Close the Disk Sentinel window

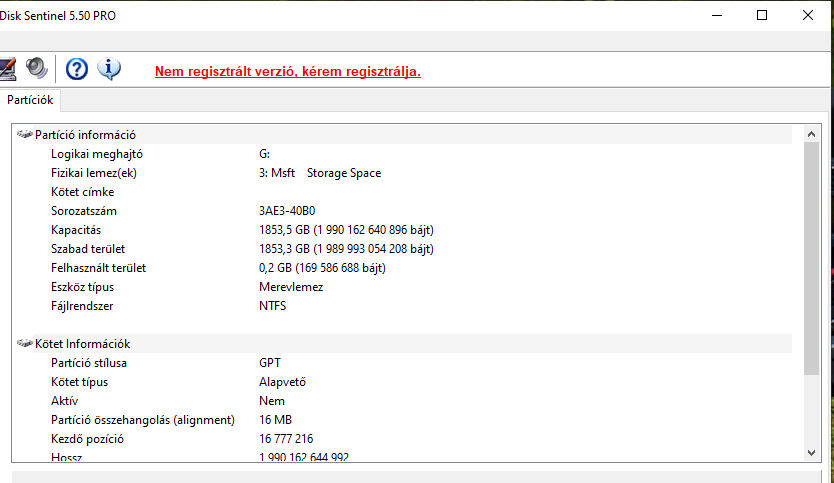(x=807, y=15)
